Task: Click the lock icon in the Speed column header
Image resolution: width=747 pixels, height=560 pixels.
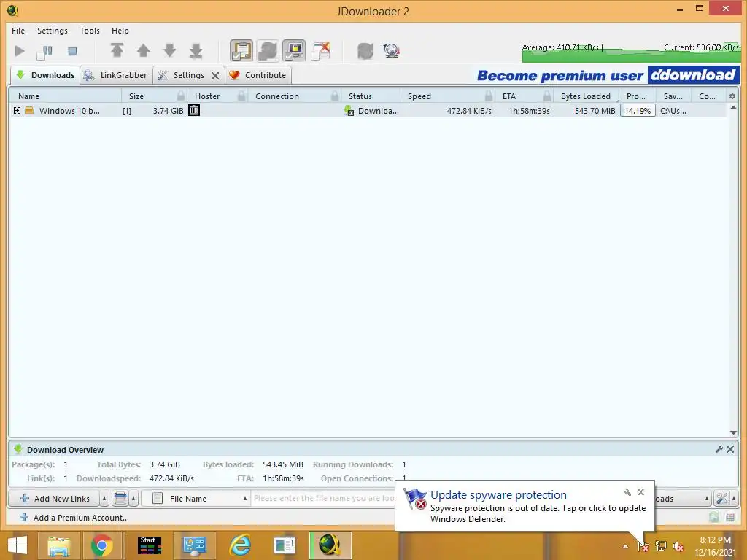Action: [489, 96]
